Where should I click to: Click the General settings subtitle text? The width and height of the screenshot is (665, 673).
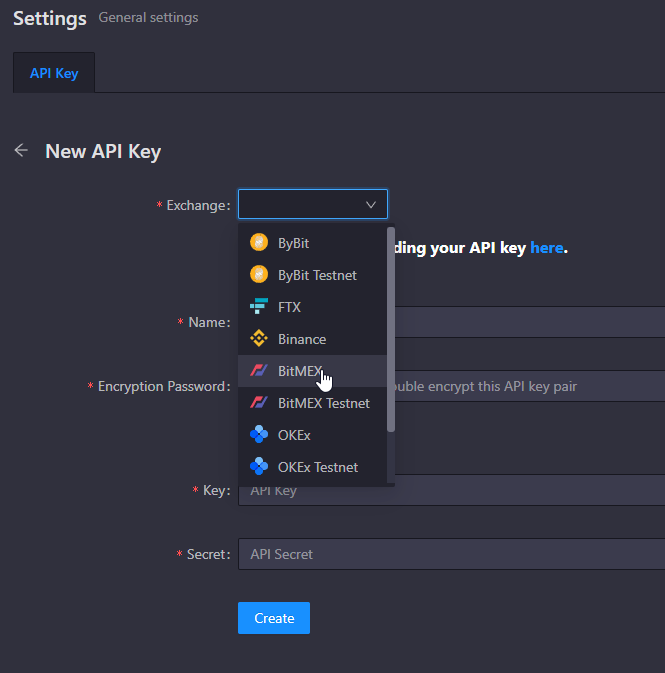tap(149, 18)
